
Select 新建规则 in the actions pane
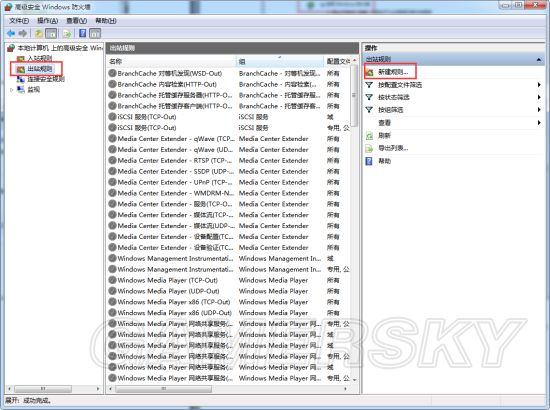click(x=393, y=72)
